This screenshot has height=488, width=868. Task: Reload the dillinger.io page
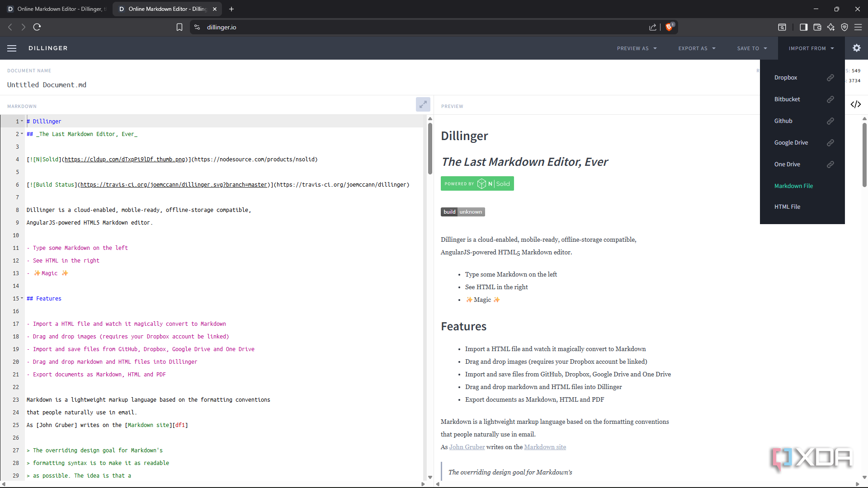tap(37, 27)
